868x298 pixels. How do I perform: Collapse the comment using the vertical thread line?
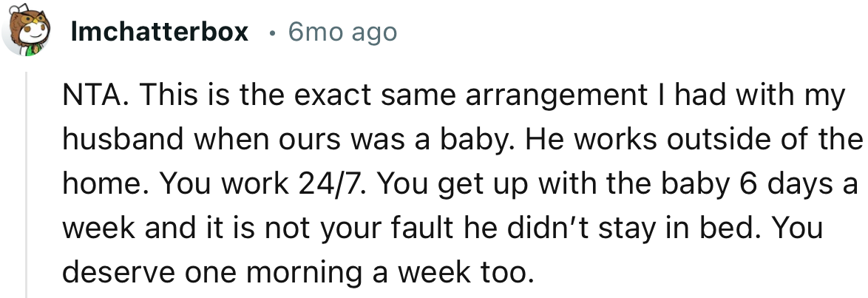click(27, 185)
